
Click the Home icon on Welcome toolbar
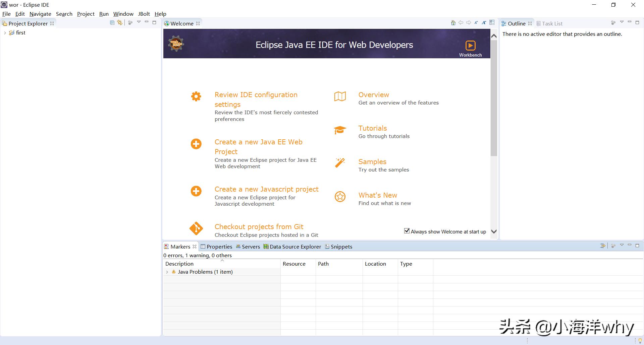(x=453, y=22)
